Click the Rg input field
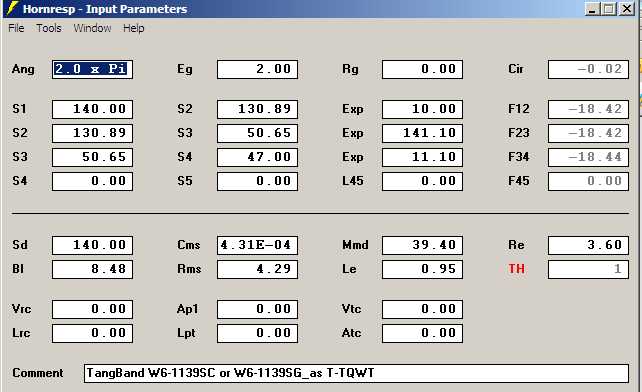Viewport: 642px width, 392px height. [x=422, y=69]
